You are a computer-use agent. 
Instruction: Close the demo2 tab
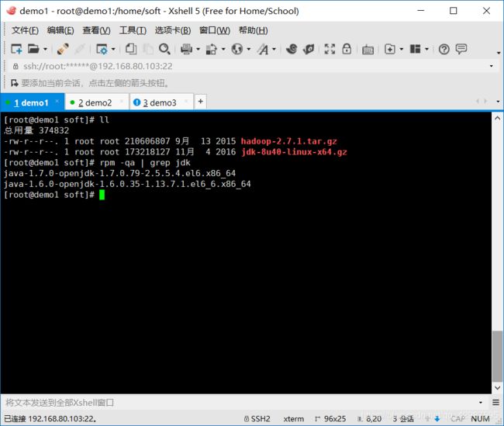[122, 102]
